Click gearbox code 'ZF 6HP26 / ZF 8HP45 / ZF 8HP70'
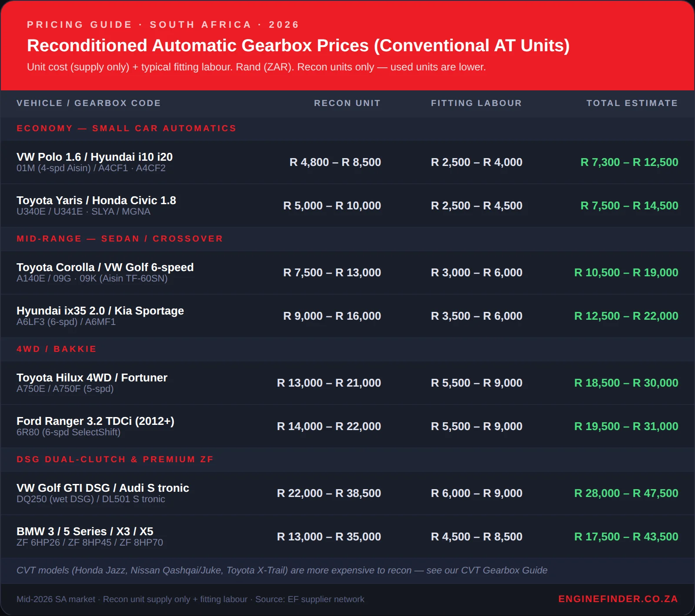 point(90,543)
